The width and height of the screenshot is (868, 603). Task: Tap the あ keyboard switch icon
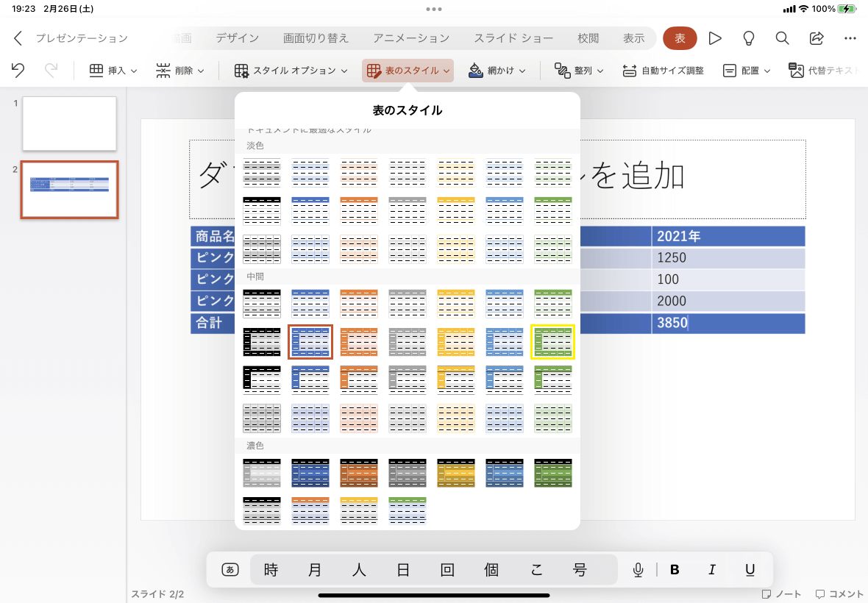coord(230,569)
